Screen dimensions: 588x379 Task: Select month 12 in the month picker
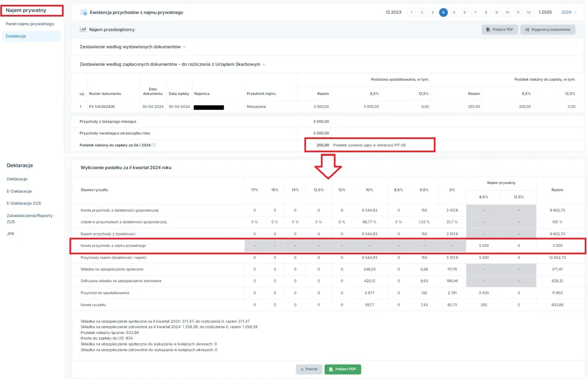529,12
